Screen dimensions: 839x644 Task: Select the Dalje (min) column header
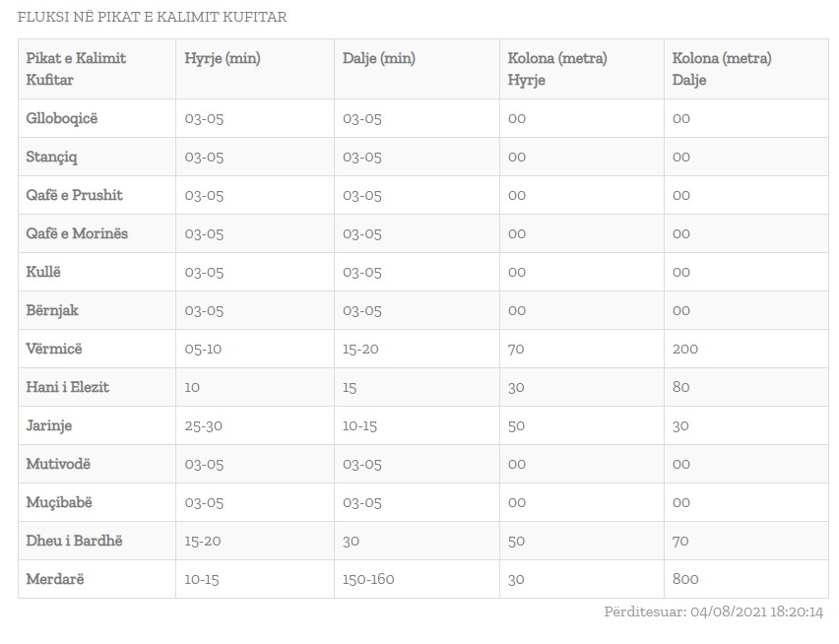coord(379,58)
